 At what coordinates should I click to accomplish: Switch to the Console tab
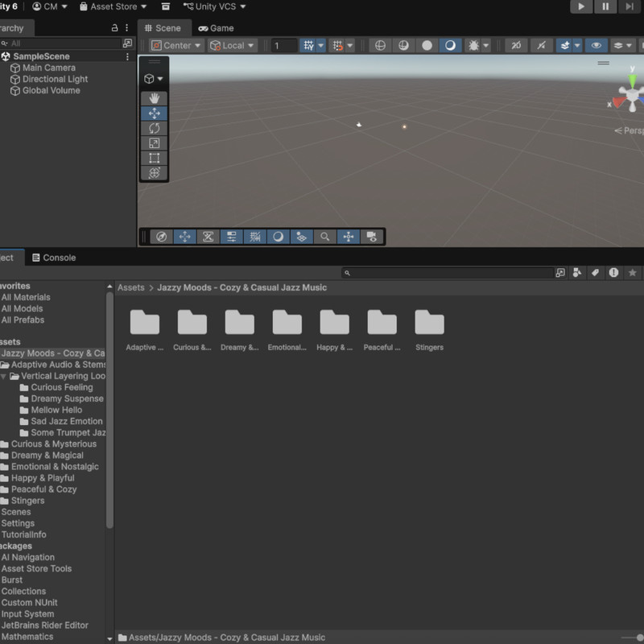[x=54, y=258]
